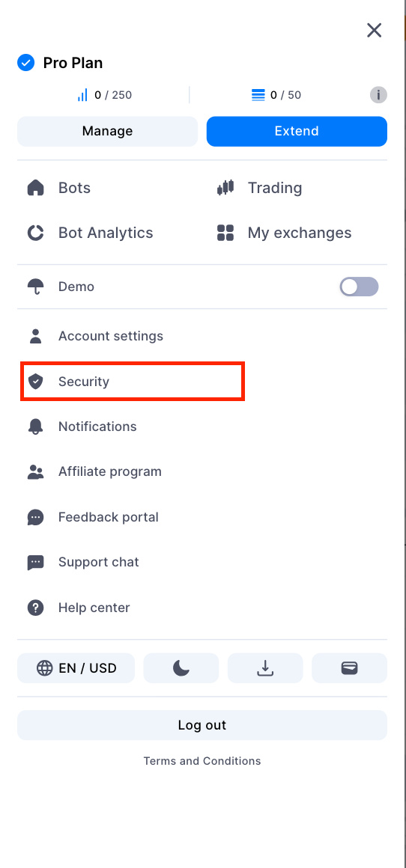The image size is (406, 868).
Task: Open the wallet card icon button
Action: click(x=350, y=668)
